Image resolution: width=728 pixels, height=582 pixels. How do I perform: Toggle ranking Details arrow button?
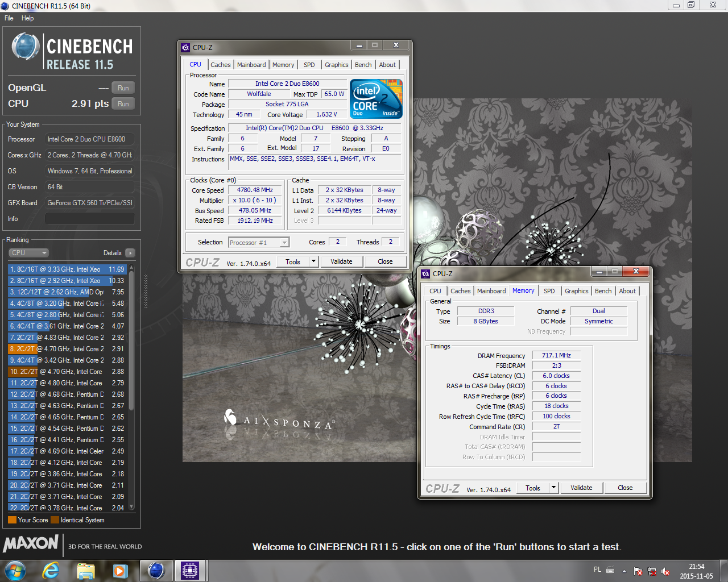coord(130,253)
